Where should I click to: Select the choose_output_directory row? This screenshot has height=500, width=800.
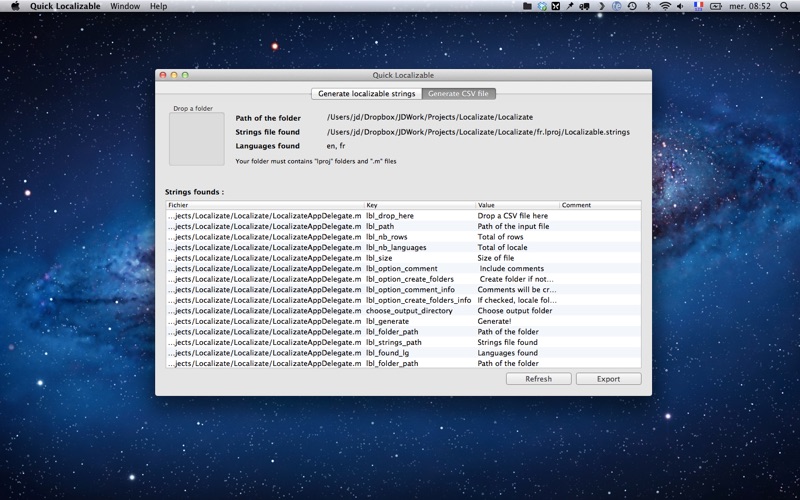(403, 311)
